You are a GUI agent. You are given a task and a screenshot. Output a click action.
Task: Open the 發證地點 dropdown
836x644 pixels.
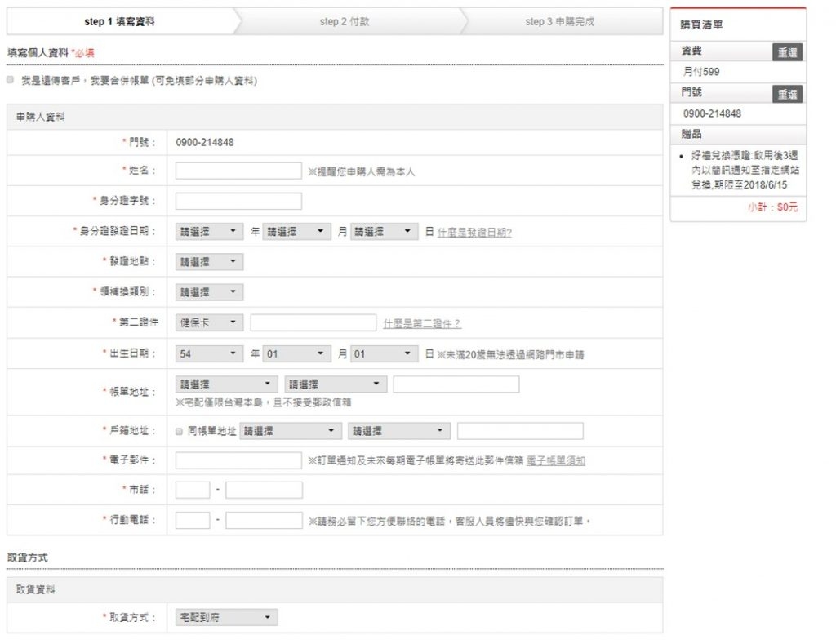pos(210,262)
